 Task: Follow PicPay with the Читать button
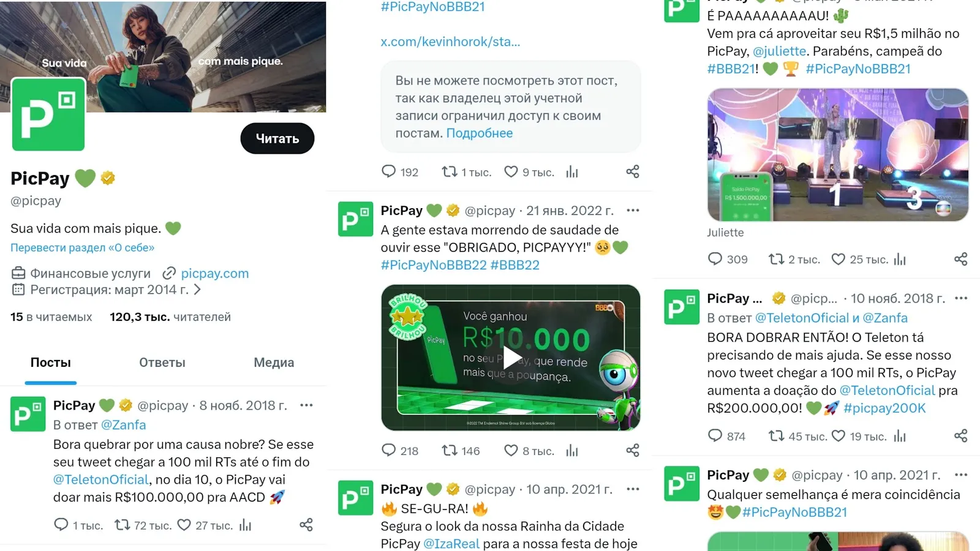(277, 138)
